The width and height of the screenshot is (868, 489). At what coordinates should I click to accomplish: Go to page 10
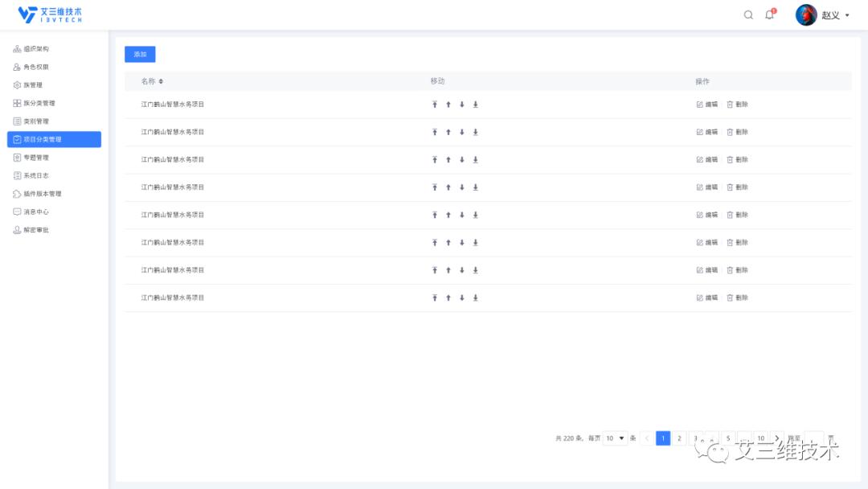coord(761,438)
